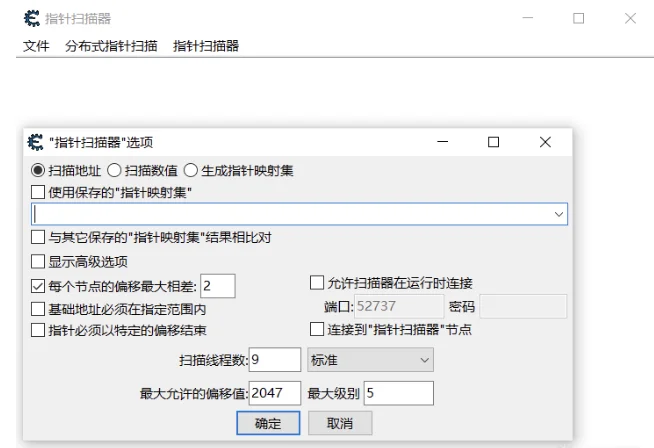Screen dimensions: 654x448
Task: Open the 文件 menu
Action: 36,45
